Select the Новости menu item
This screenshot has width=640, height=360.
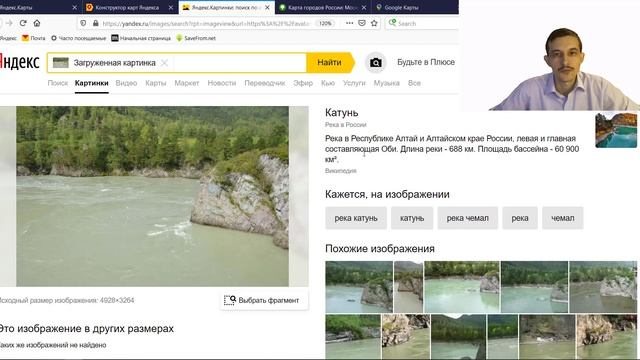[222, 83]
